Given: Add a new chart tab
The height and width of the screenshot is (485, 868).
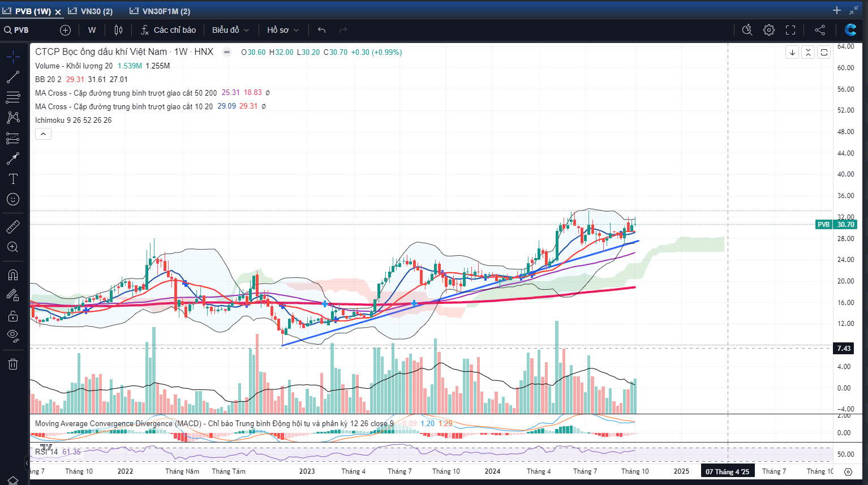Looking at the screenshot, I should 837,10.
